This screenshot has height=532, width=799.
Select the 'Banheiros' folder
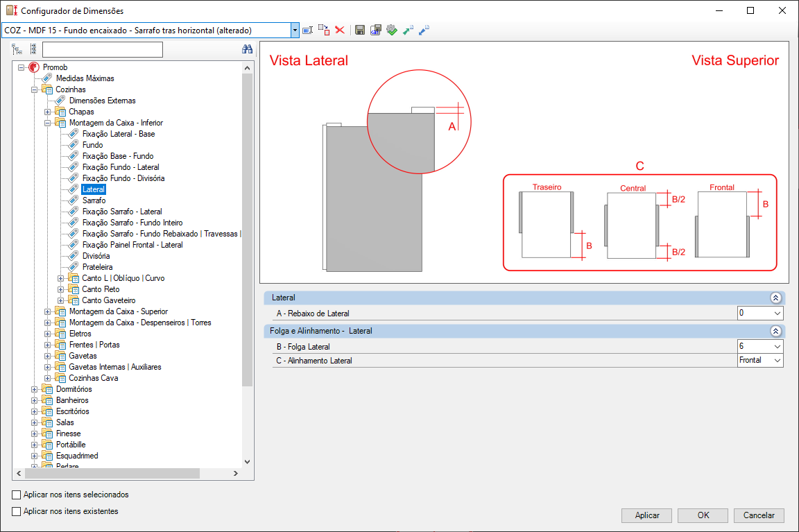point(72,400)
